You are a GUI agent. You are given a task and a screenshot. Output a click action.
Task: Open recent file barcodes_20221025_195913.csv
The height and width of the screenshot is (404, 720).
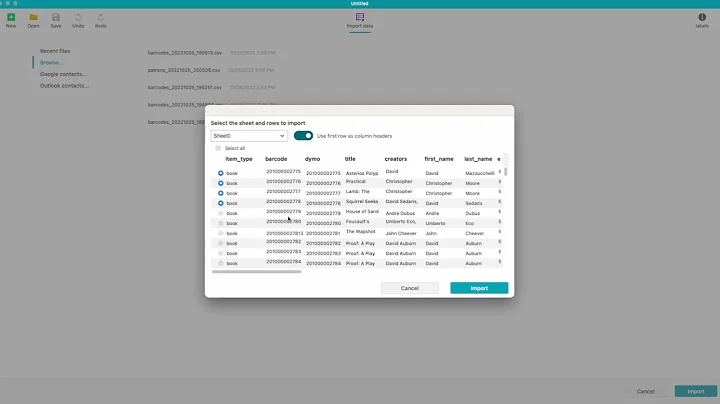tap(185, 53)
